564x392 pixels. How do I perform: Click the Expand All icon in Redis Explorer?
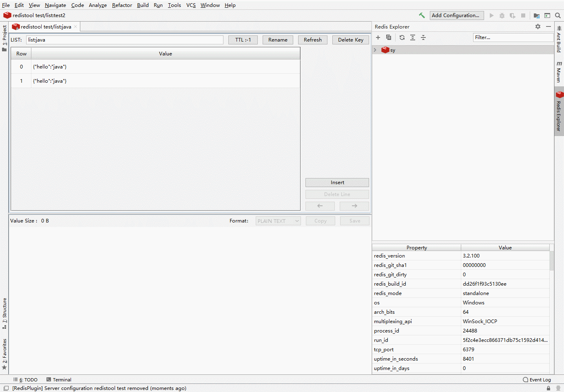(413, 37)
